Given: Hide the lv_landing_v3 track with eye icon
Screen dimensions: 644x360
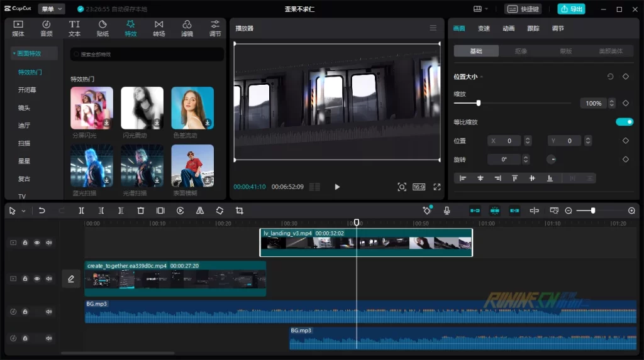Looking at the screenshot, I should (x=37, y=243).
